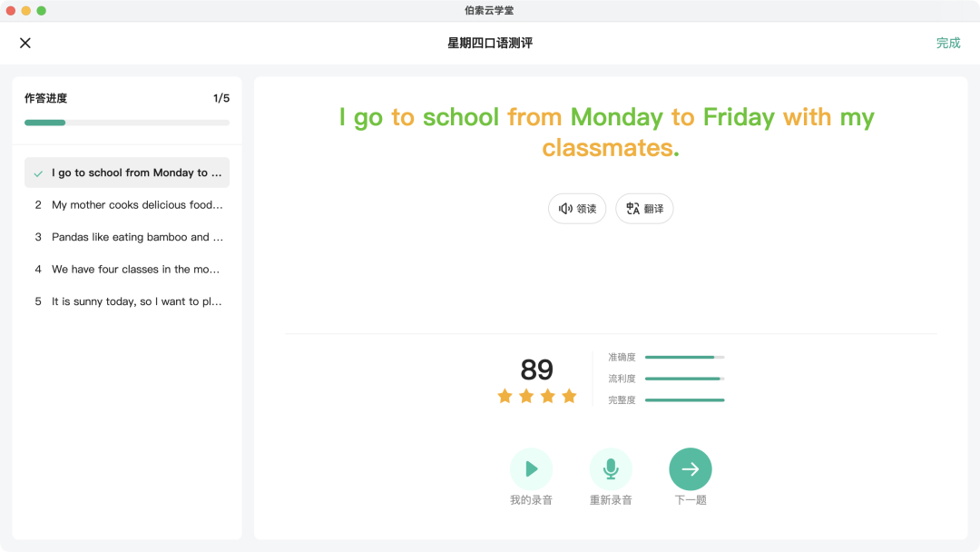980x552 pixels.
Task: Click the 准确度 accuracy bar
Action: point(684,357)
